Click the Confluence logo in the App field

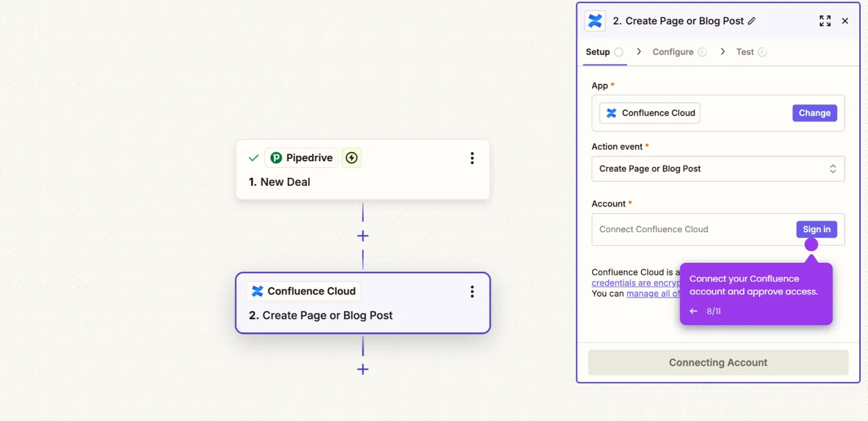pyautogui.click(x=611, y=113)
